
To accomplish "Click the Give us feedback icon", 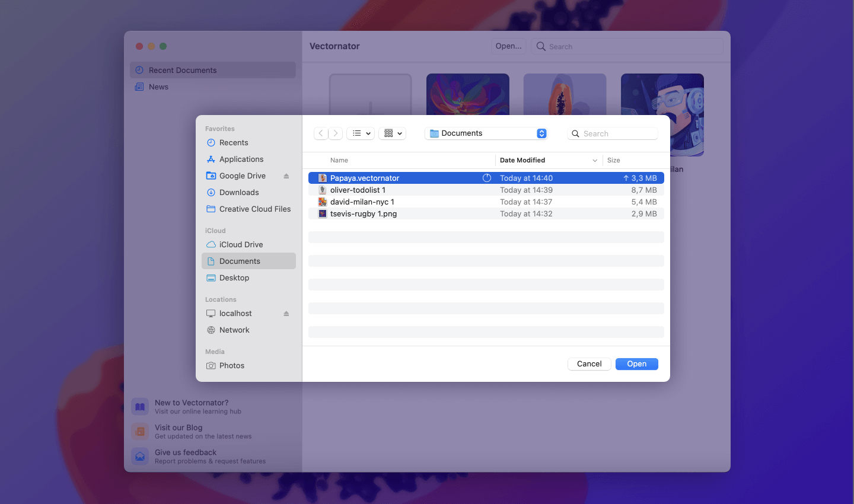I will (140, 457).
